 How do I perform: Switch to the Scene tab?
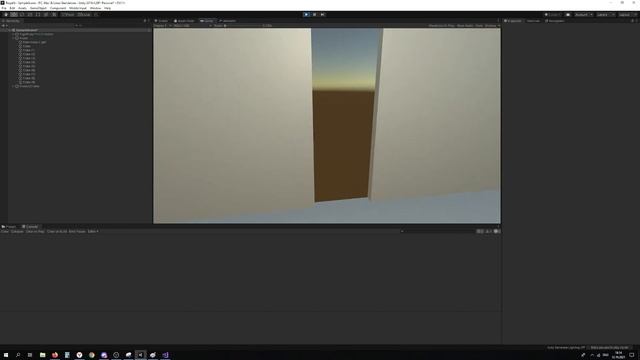(162, 21)
